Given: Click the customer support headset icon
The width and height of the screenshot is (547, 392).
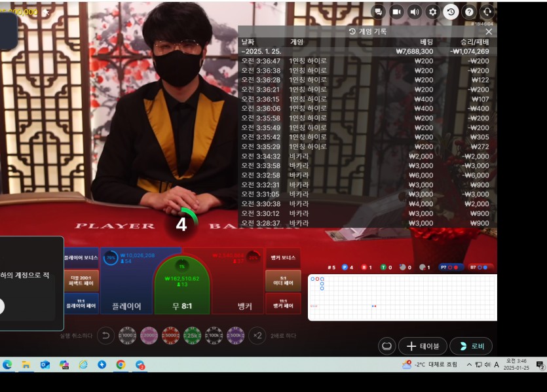Looking at the screenshot, I should tap(487, 12).
